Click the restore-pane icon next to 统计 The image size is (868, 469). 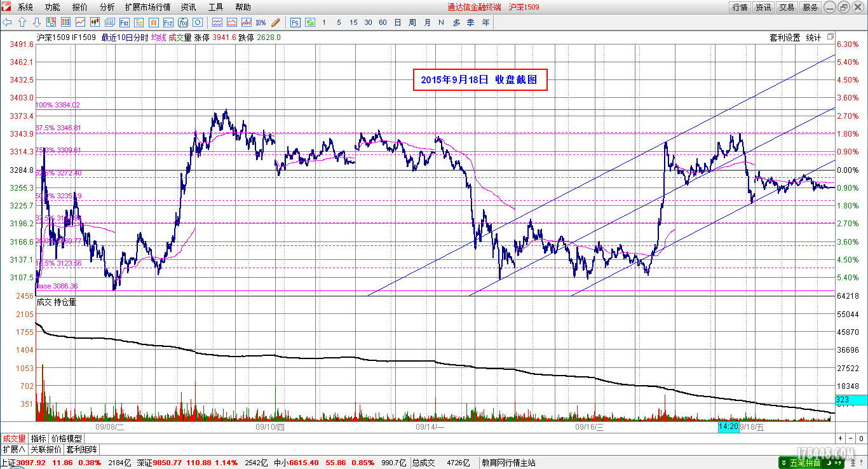tap(831, 37)
